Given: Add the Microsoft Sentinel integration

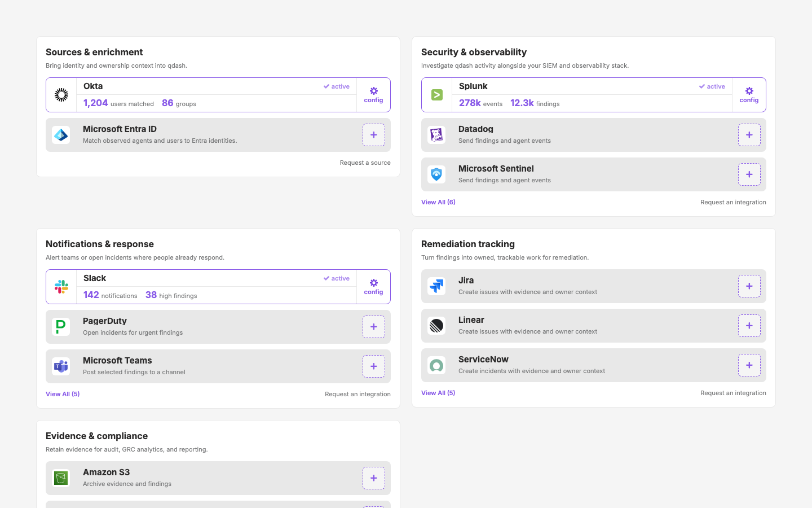Looking at the screenshot, I should tap(749, 174).
